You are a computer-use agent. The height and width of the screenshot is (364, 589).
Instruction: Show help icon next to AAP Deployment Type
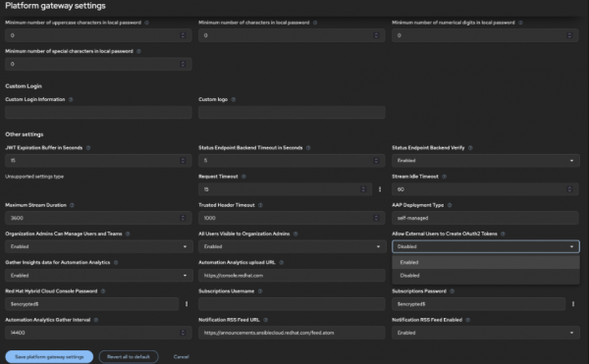click(450, 205)
